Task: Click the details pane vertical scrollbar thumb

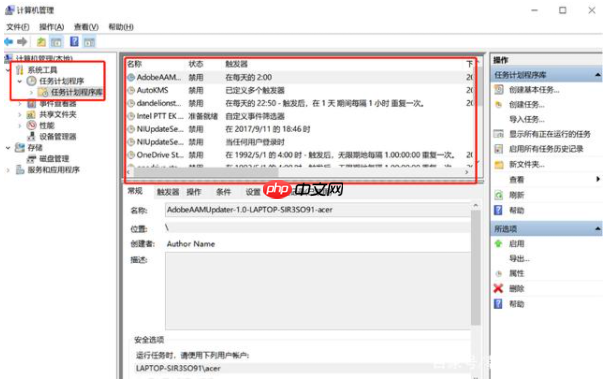Action: click(475, 267)
